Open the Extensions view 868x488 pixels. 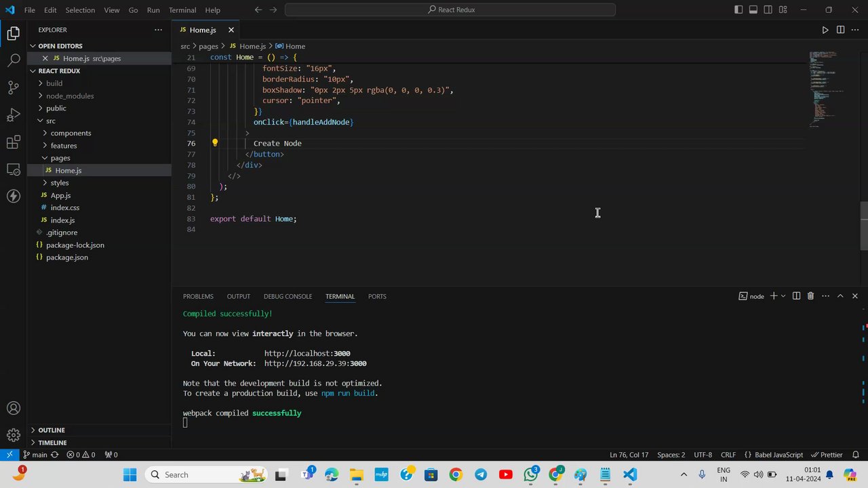pyautogui.click(x=13, y=142)
